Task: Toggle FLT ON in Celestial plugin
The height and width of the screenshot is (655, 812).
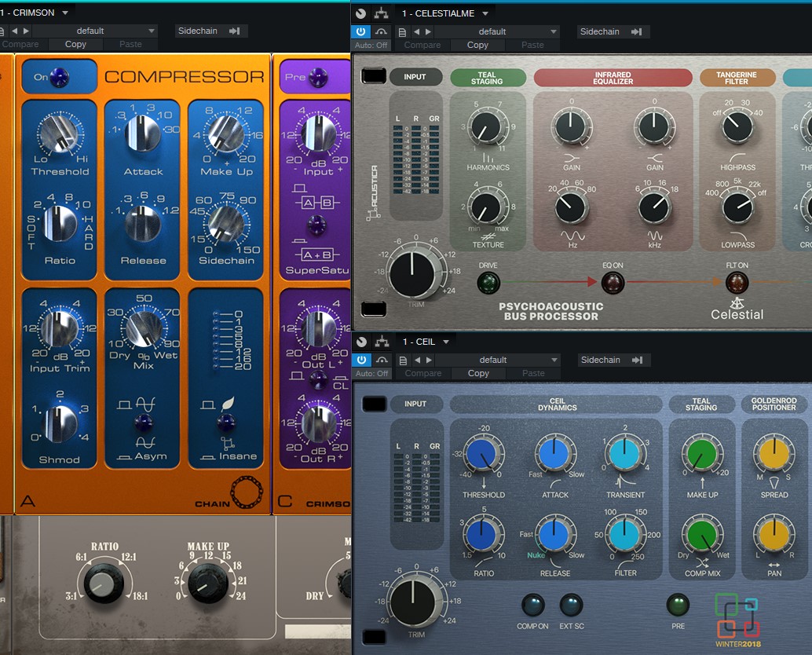Action: coord(737,283)
